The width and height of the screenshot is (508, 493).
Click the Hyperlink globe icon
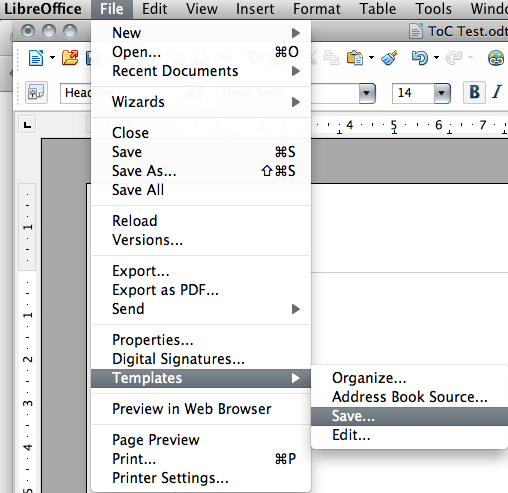(496, 58)
